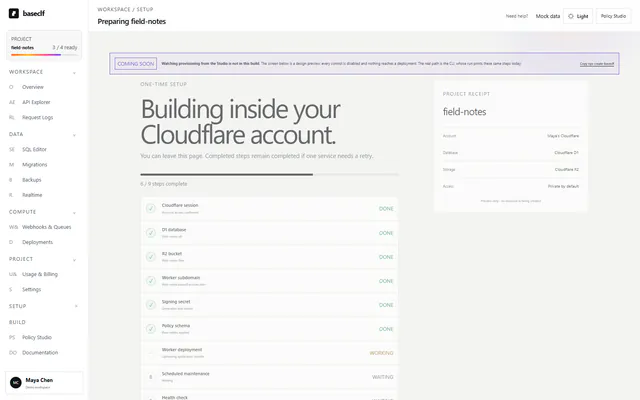The height and width of the screenshot is (400, 640).
Task: Toggle the Mock data switch
Action: coord(548,16)
